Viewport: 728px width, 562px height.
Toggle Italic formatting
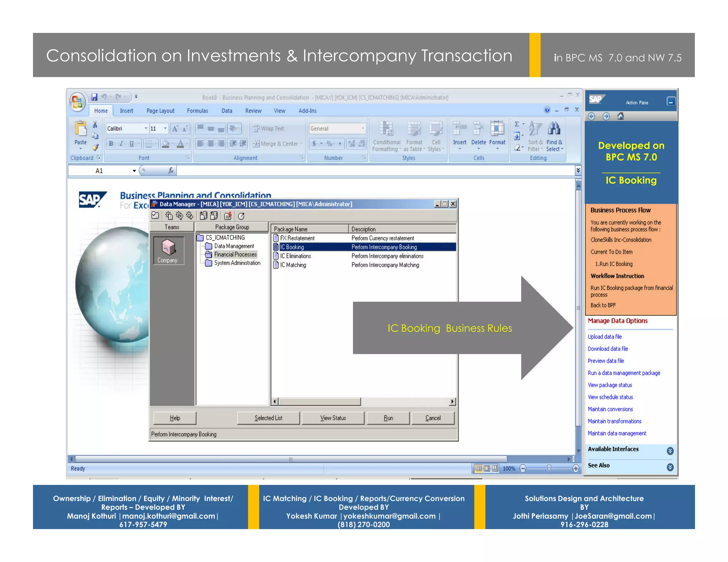[121, 144]
